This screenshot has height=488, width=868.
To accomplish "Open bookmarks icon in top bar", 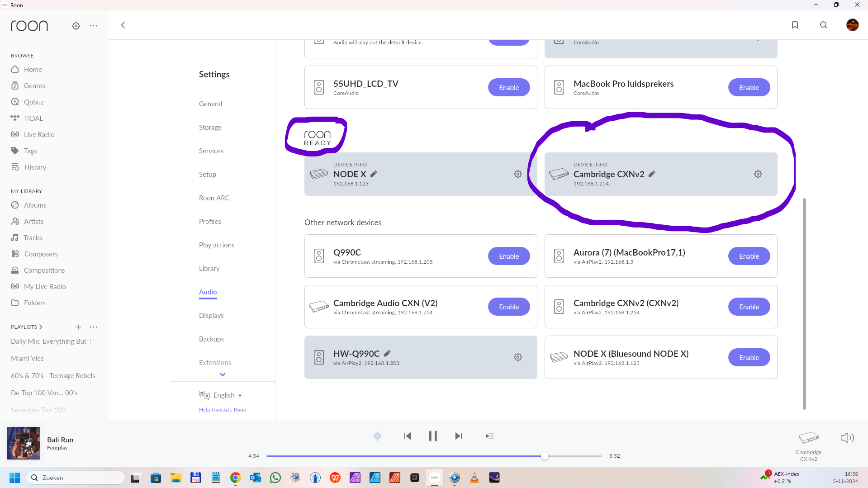I will pyautogui.click(x=795, y=25).
